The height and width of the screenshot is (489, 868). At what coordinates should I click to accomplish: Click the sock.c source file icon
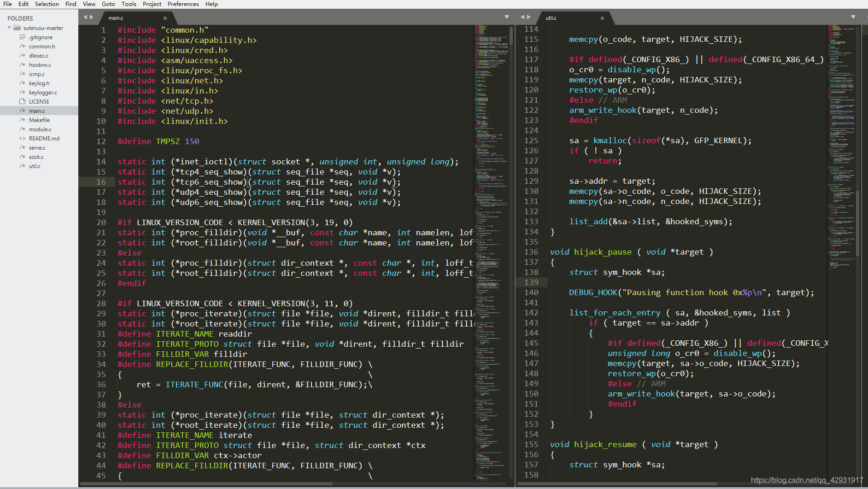click(22, 157)
